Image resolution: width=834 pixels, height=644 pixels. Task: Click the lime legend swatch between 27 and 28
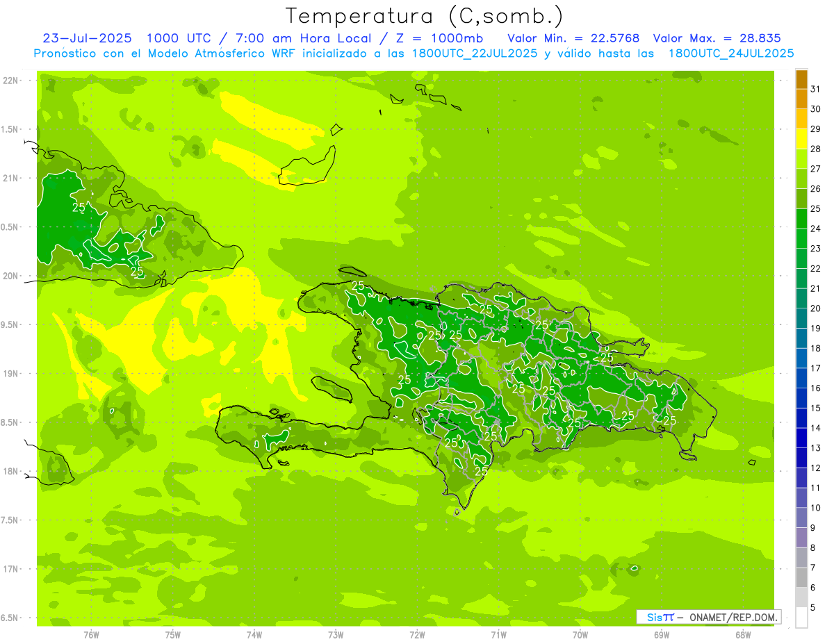click(x=801, y=159)
